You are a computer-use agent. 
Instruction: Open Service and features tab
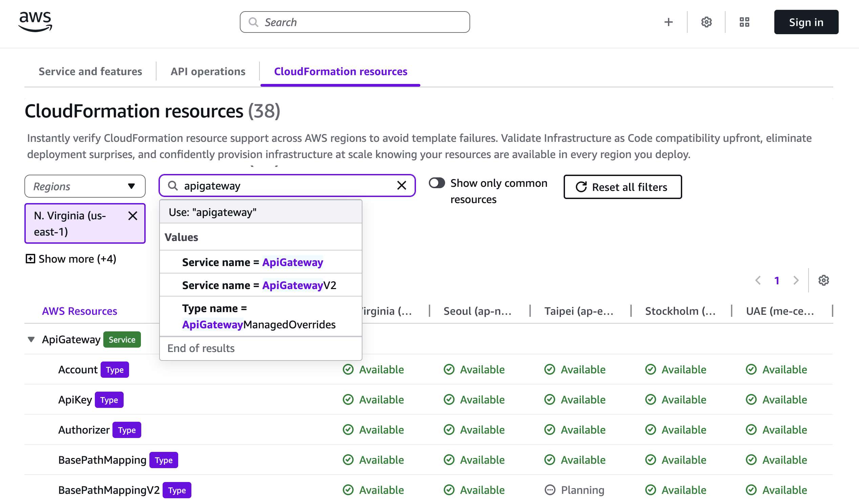[x=90, y=71]
